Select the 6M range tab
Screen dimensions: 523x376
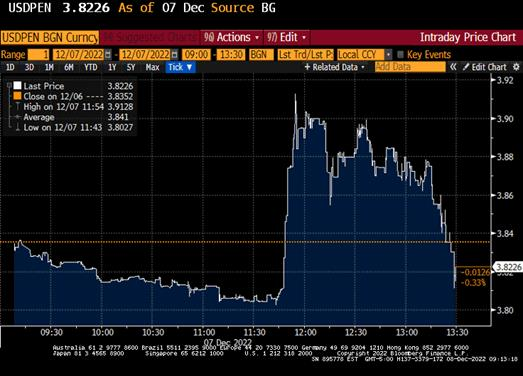[69, 67]
